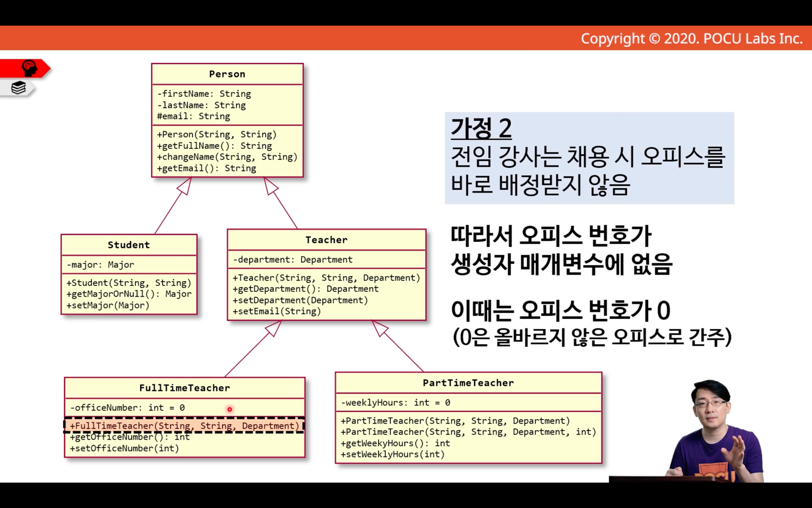Click the '(0은 올바르지 않은 오피스로 간주)' note
Image resolution: width=812 pixels, height=508 pixels.
pyautogui.click(x=592, y=338)
